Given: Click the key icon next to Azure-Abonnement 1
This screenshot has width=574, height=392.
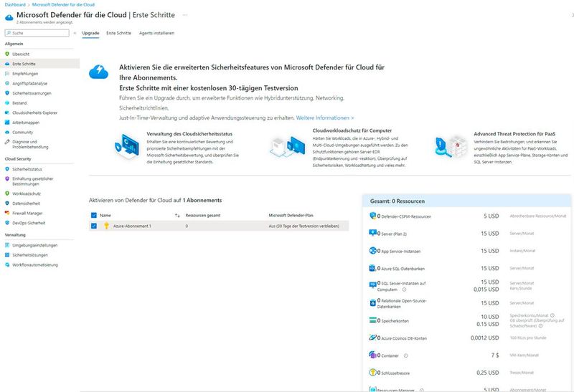Looking at the screenshot, I should (x=106, y=226).
